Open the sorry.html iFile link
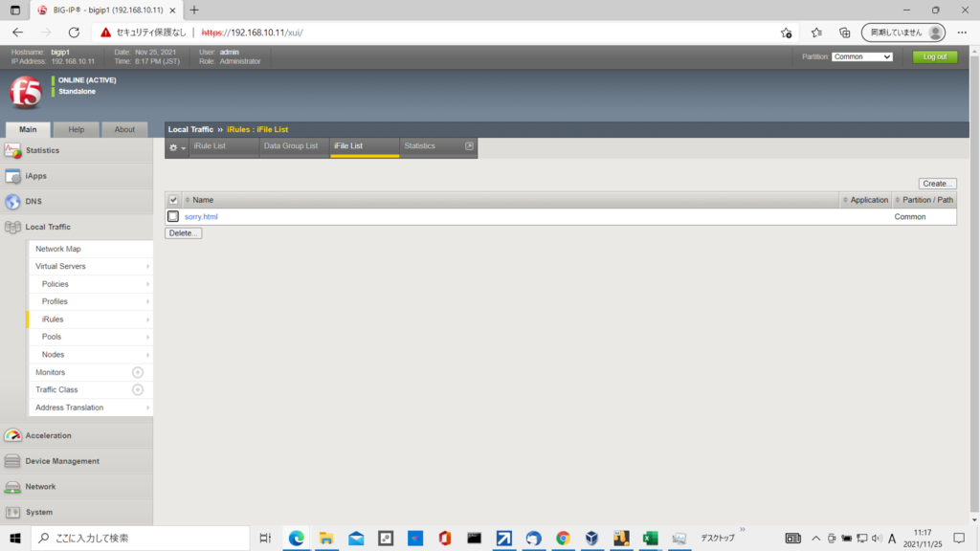Screen dimensions: 980x551 click(201, 217)
